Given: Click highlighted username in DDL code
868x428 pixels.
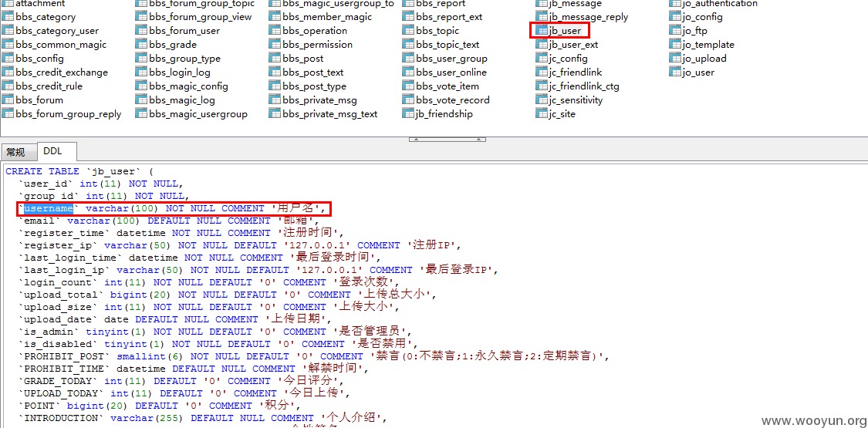Looking at the screenshot, I should [x=49, y=208].
